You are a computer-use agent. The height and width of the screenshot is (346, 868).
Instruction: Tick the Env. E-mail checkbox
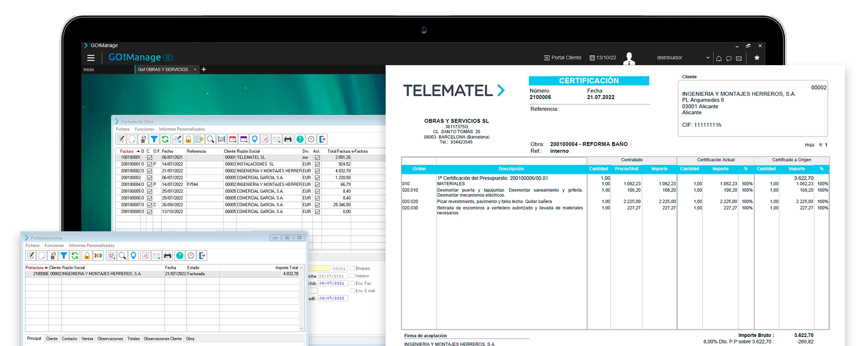click(352, 291)
